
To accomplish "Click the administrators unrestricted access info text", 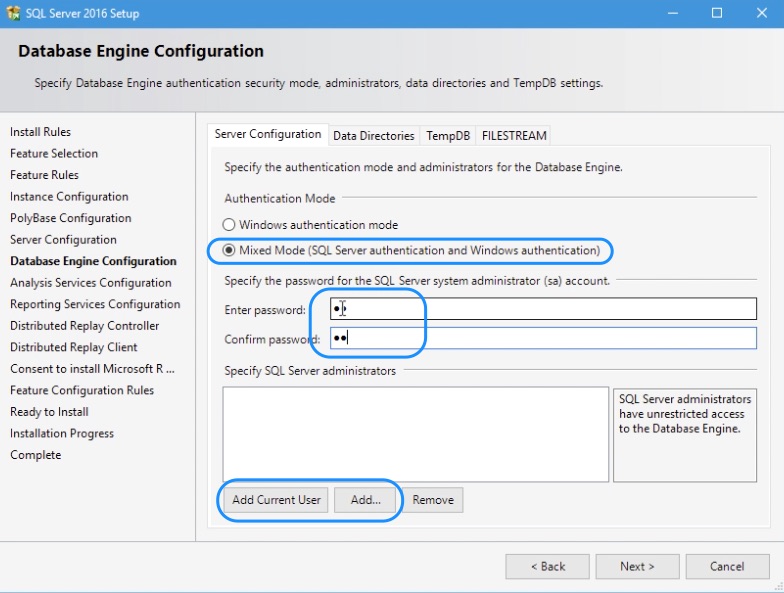I will pos(684,414).
